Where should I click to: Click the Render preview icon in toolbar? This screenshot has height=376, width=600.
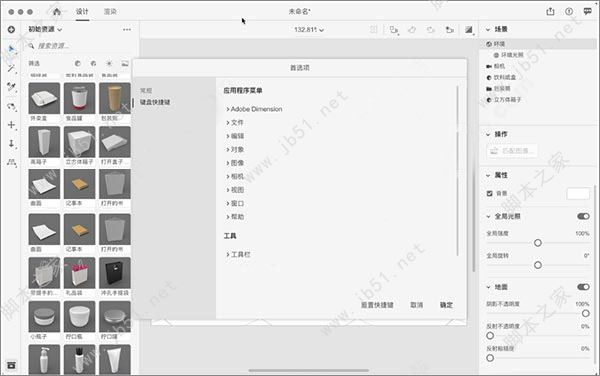point(469,29)
